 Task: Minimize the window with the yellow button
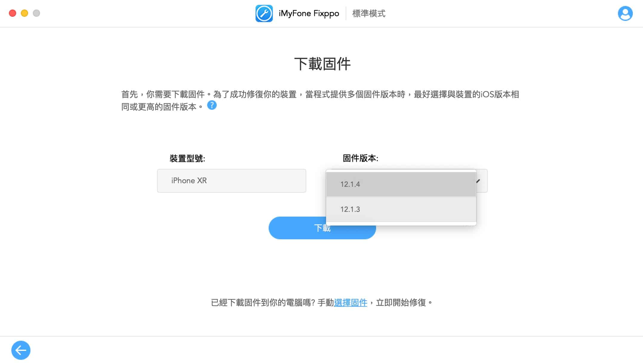coord(24,13)
